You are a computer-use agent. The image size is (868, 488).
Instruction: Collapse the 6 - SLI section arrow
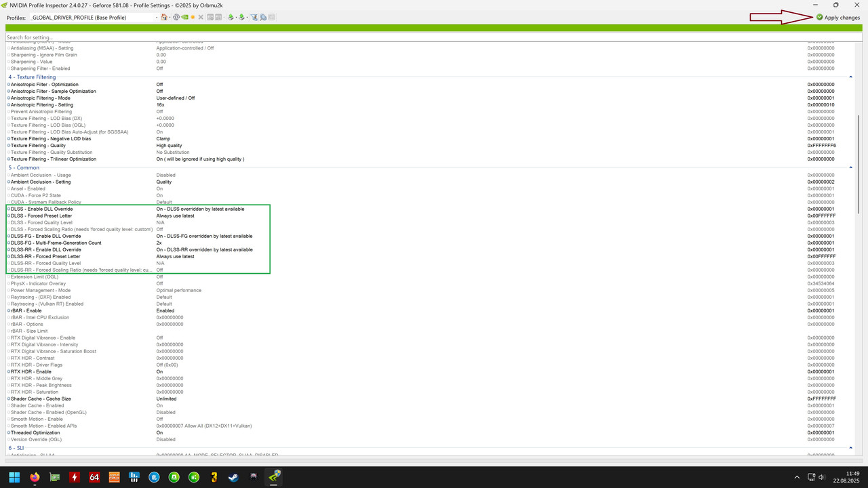click(851, 448)
